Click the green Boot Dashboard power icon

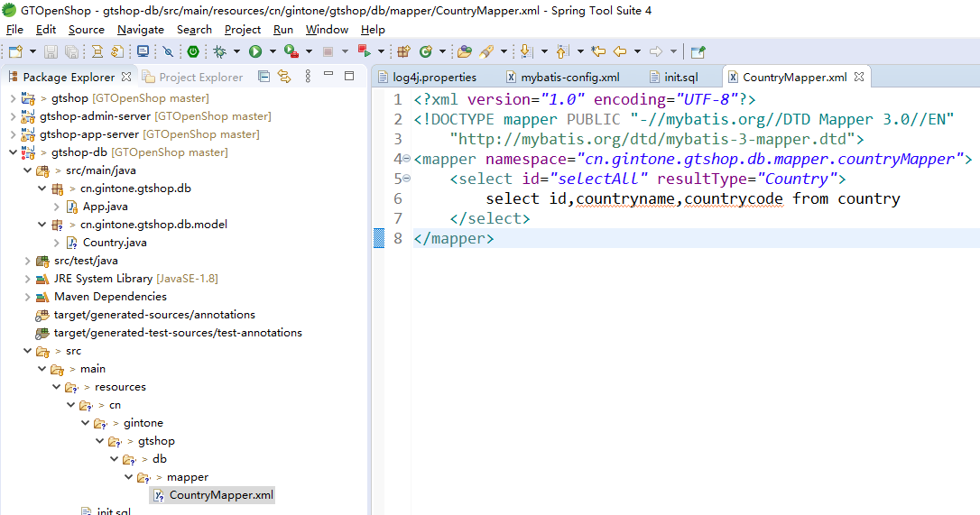tap(193, 52)
